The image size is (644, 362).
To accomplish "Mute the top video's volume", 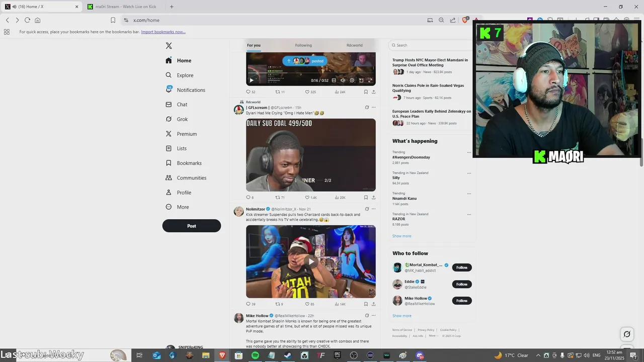I will 343,80.
